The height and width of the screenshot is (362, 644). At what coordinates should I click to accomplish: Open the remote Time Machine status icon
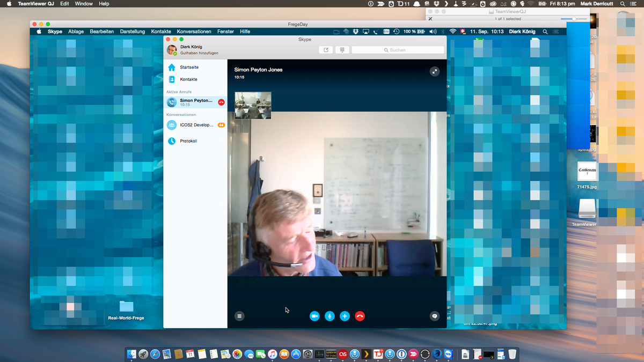coord(396,32)
